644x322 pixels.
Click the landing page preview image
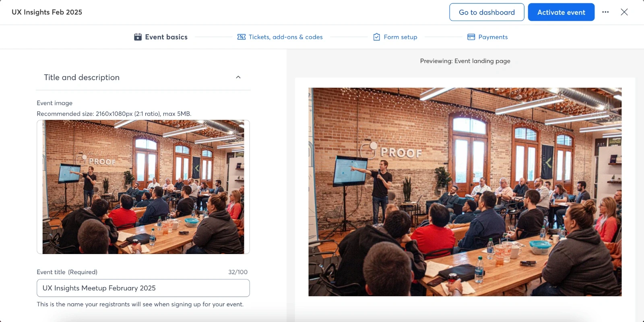[465, 192]
